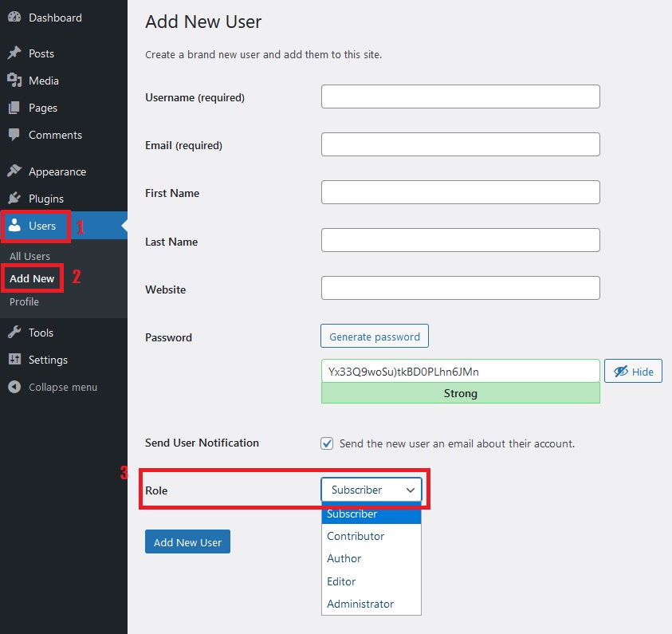Choose Administrator from the role list
Screen dimensions: 672x634
pyautogui.click(x=360, y=604)
